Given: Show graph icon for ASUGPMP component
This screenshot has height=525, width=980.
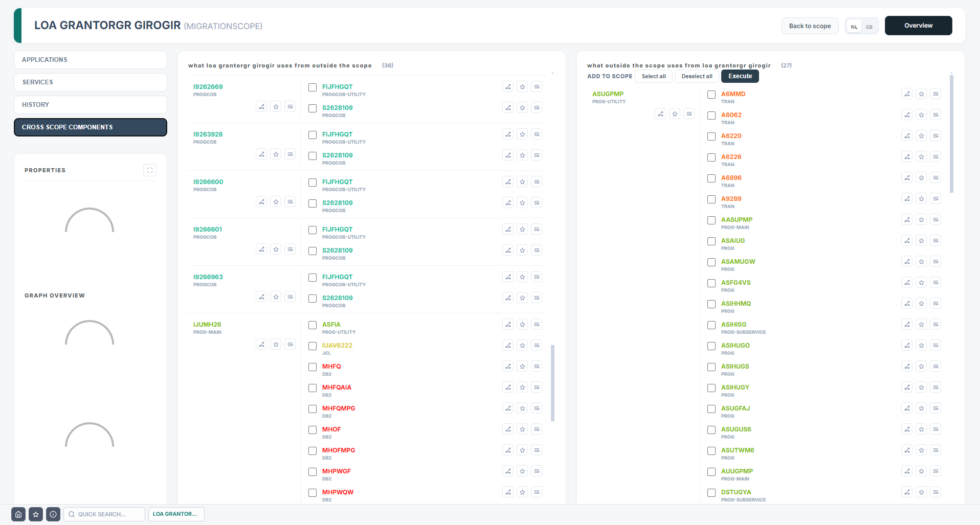Looking at the screenshot, I should click(660, 114).
